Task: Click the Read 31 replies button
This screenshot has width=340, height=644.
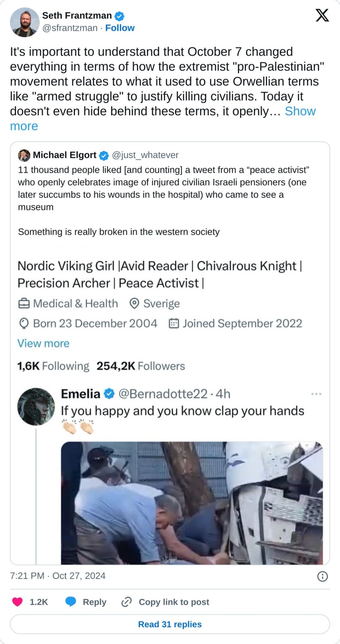Action: tap(170, 624)
